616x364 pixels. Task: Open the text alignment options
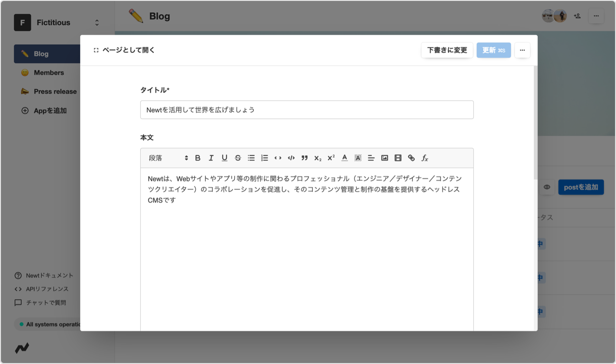coord(371,158)
